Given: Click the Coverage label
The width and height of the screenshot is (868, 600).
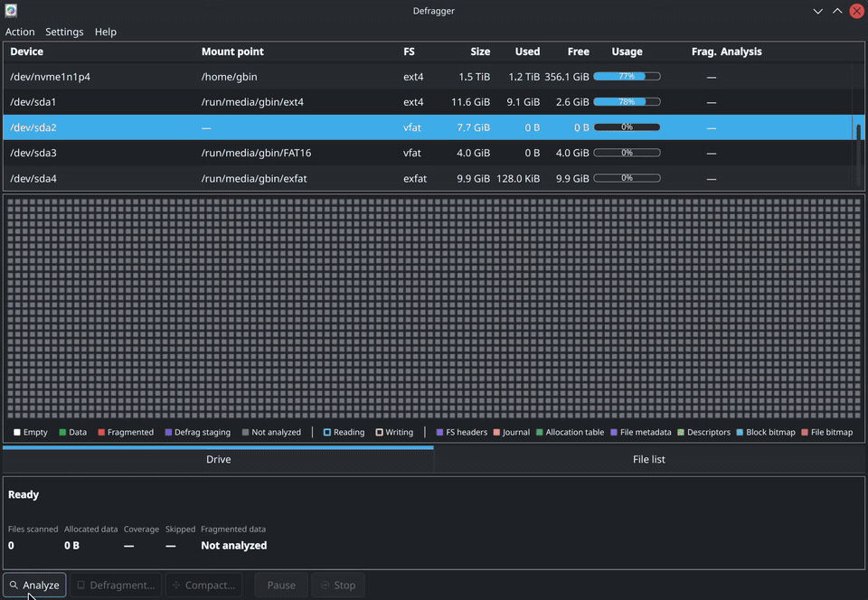Looking at the screenshot, I should [141, 530].
